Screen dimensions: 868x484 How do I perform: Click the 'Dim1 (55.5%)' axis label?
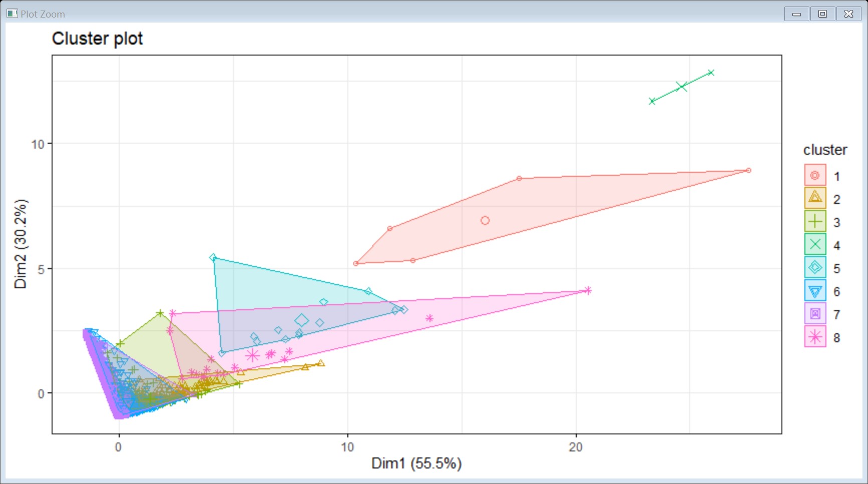416,463
